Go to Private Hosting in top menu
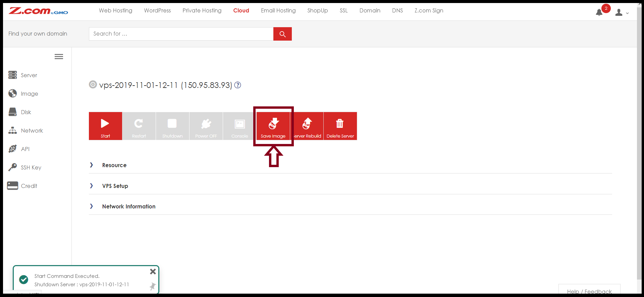Viewport: 644px width, 297px height. point(202,11)
